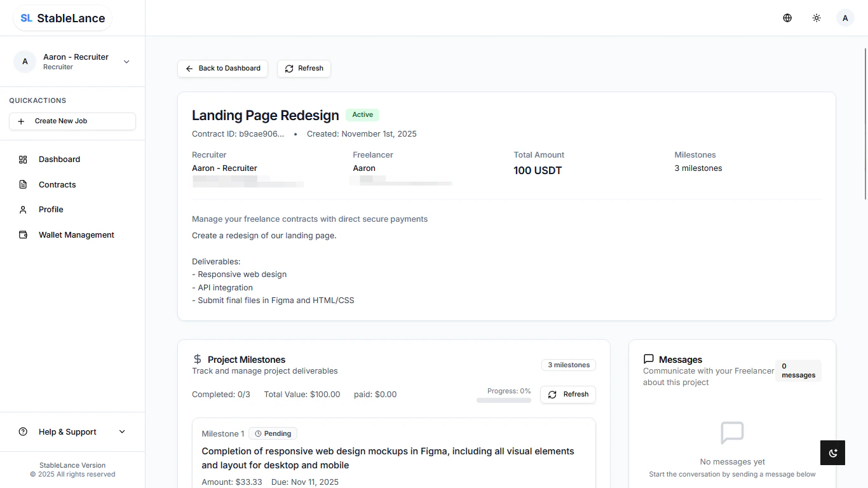Open the avatar menu in the top bar
Viewport: 868px width, 488px height.
click(845, 18)
